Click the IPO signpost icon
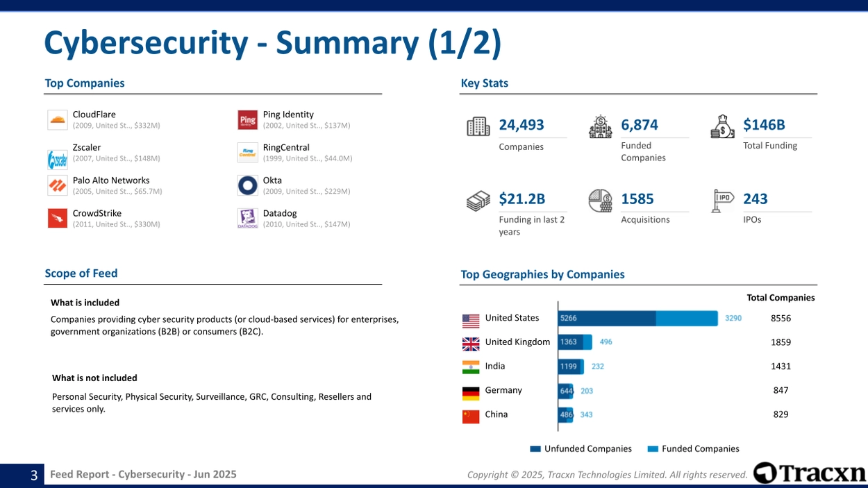The width and height of the screenshot is (868, 488). coord(723,200)
